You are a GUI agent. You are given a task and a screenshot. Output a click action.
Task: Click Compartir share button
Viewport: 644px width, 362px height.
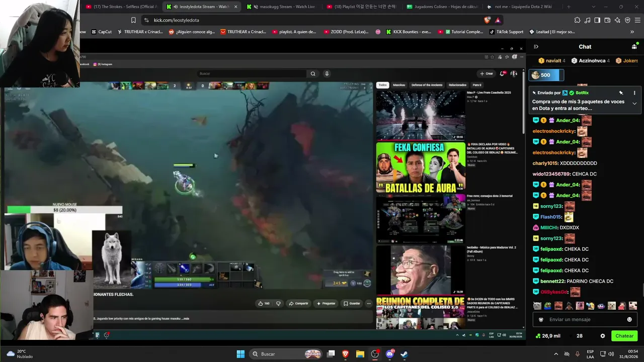[x=298, y=303]
